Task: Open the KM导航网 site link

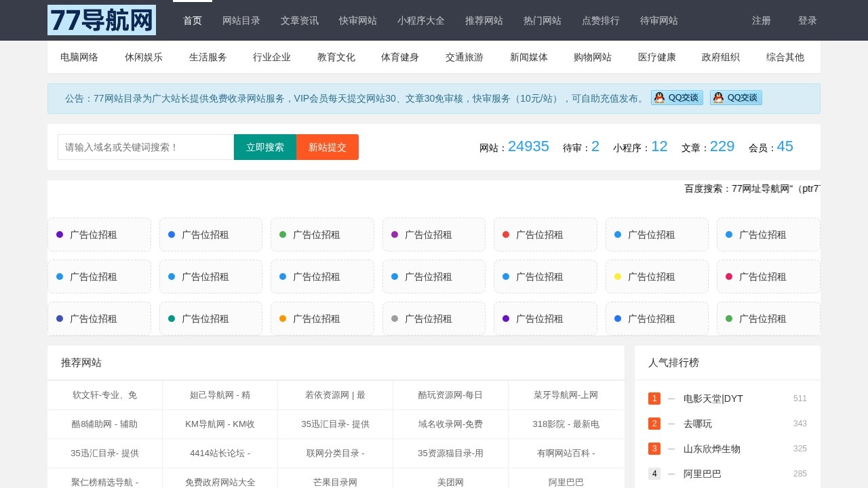Action: pos(220,424)
